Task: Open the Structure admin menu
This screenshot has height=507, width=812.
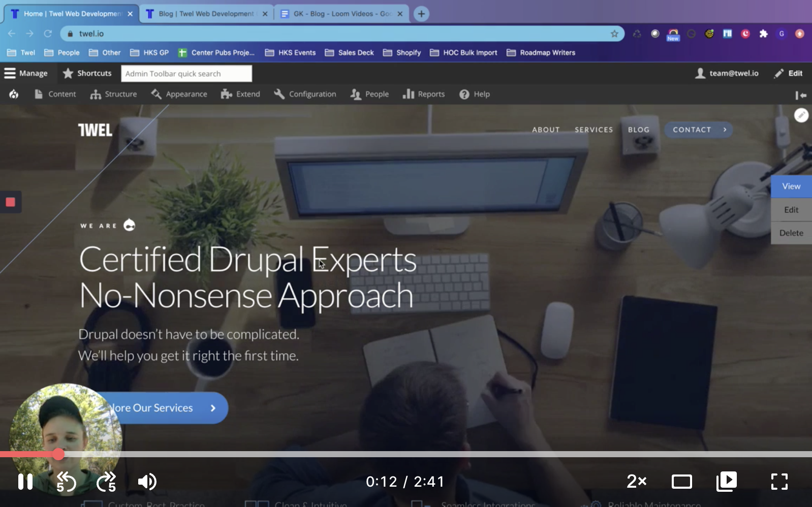Action: coord(113,94)
